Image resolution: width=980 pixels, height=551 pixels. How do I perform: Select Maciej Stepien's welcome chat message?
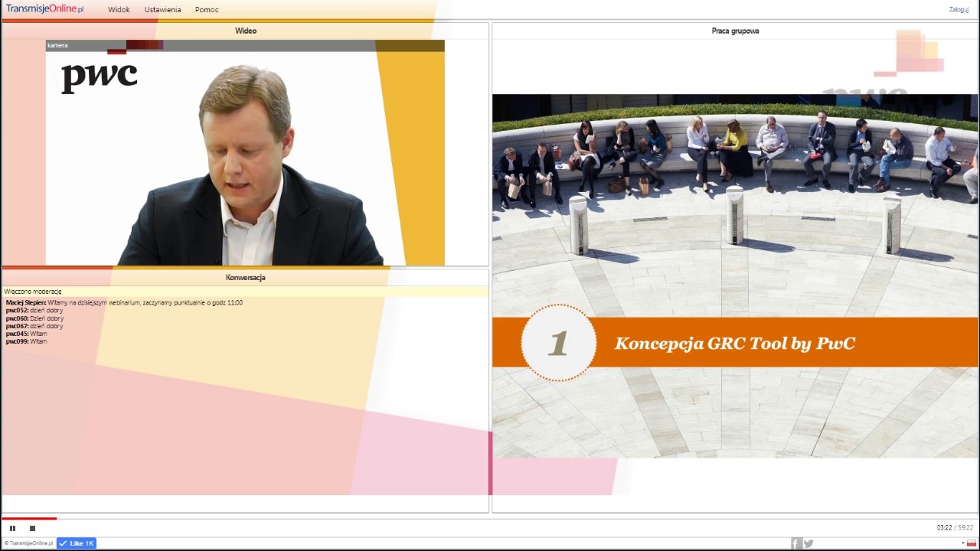click(124, 303)
